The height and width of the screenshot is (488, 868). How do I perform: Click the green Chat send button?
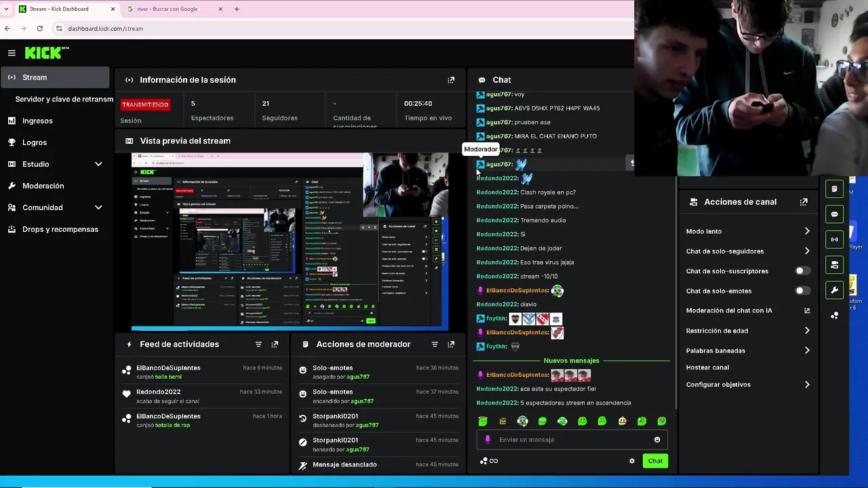click(x=655, y=461)
